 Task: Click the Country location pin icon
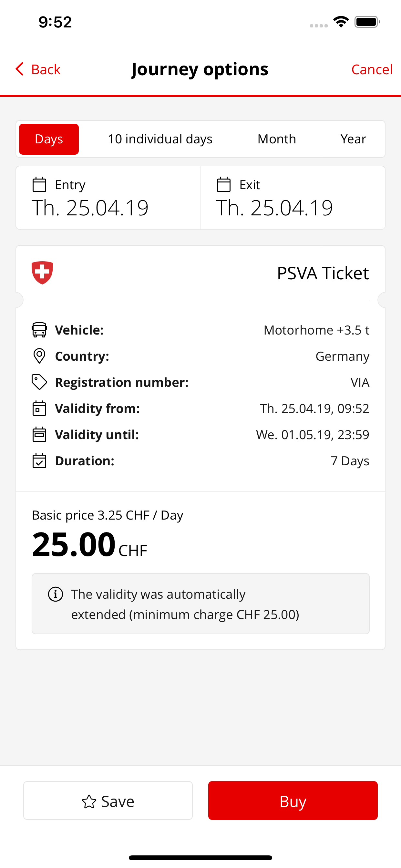point(39,356)
